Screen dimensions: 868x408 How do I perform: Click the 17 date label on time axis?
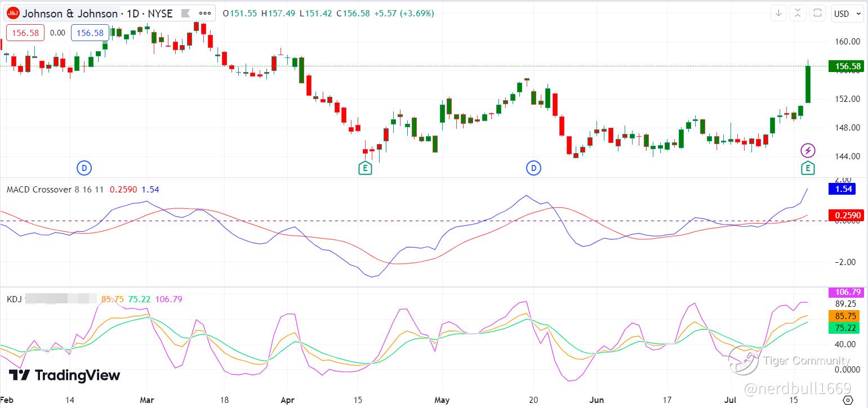click(x=667, y=400)
